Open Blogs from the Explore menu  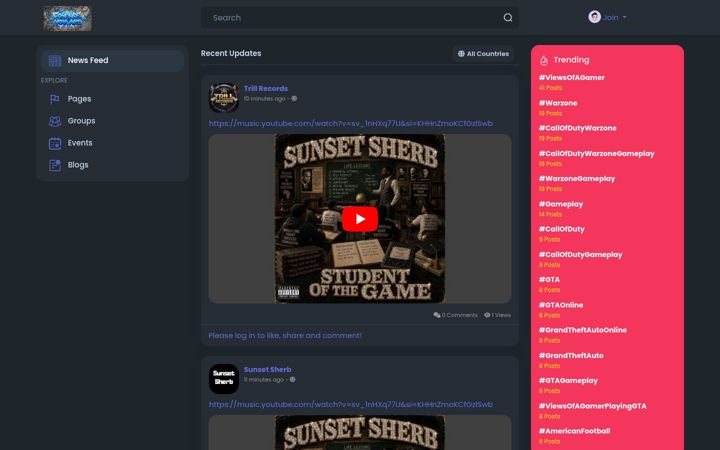pos(112,165)
